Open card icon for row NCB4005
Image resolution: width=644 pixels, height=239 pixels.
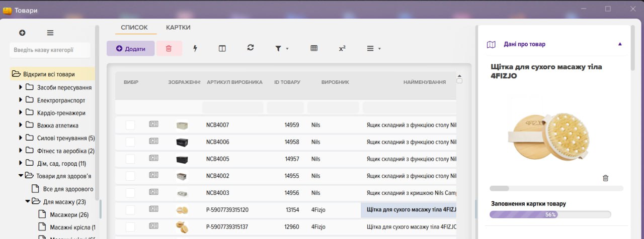point(153,159)
